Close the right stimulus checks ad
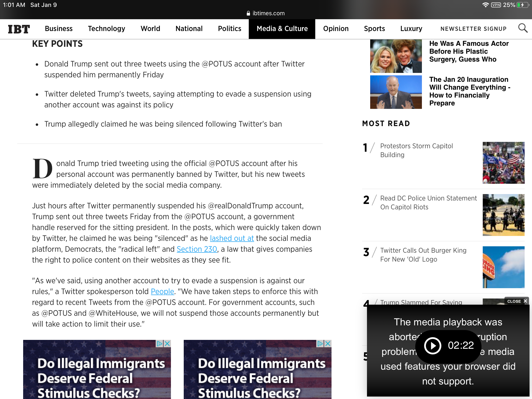Screen dimensions: 532x399 328,344
